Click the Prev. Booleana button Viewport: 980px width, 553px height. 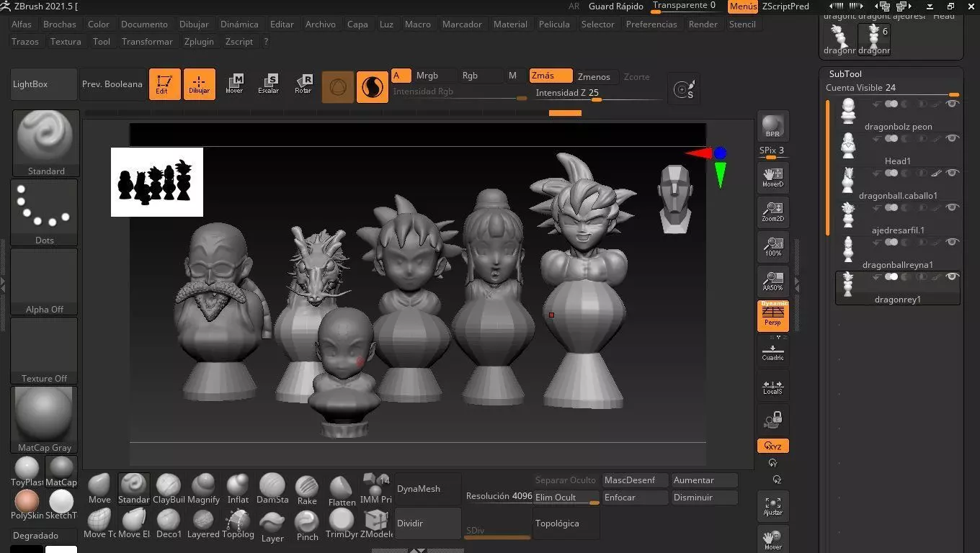(112, 84)
